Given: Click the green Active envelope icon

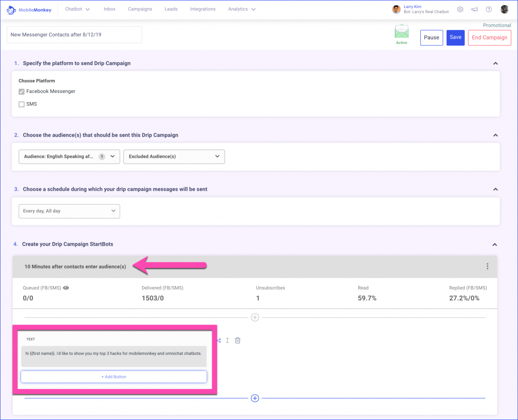Looking at the screenshot, I should (x=402, y=31).
